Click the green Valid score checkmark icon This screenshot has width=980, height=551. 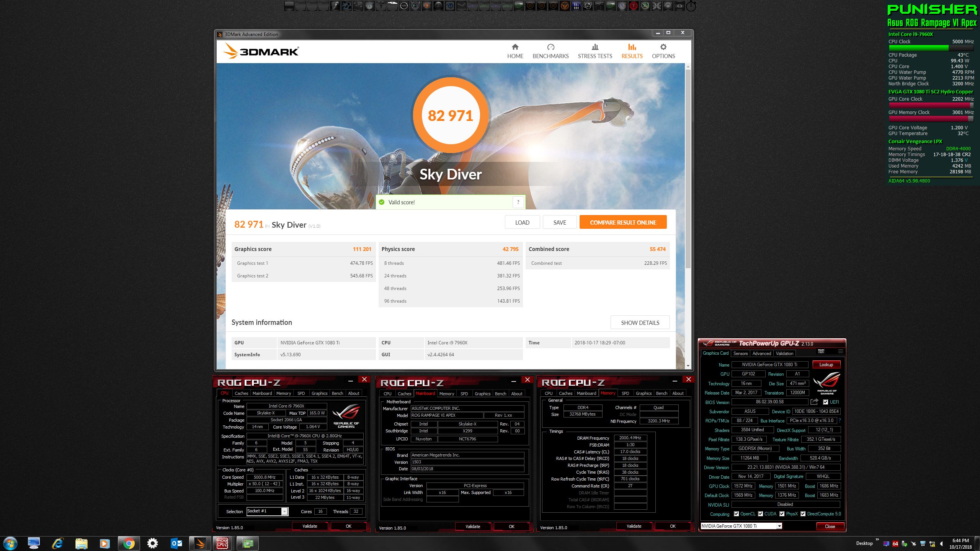click(382, 202)
